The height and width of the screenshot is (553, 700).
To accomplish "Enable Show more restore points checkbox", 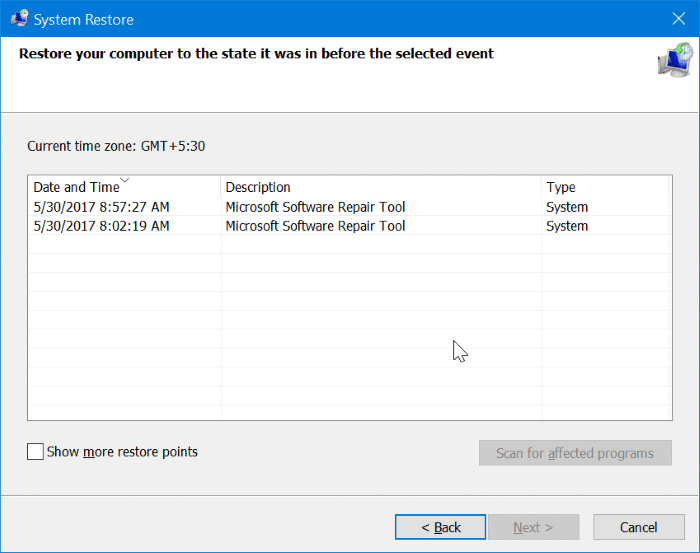I will tap(35, 451).
